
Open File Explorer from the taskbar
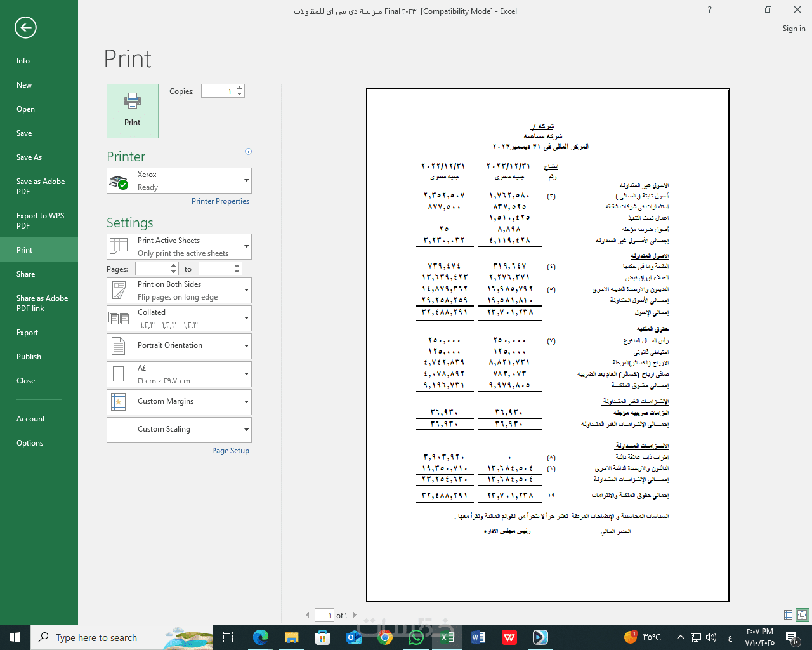(x=292, y=637)
